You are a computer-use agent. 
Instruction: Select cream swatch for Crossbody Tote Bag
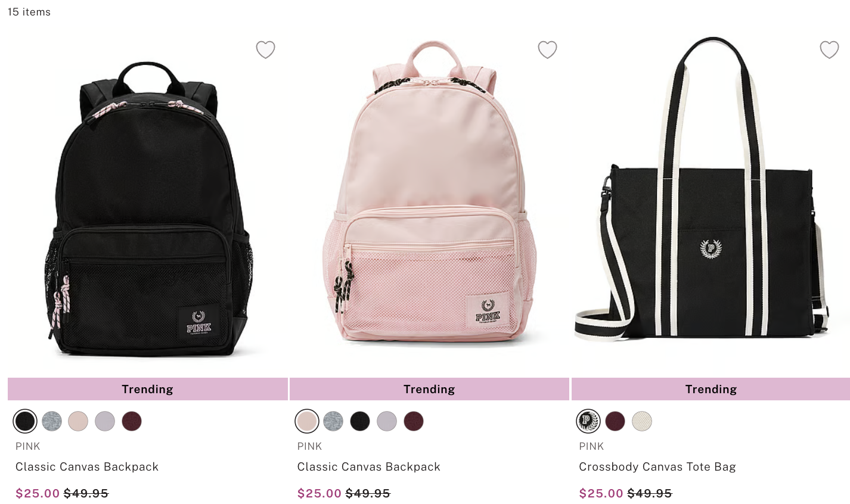[642, 421]
